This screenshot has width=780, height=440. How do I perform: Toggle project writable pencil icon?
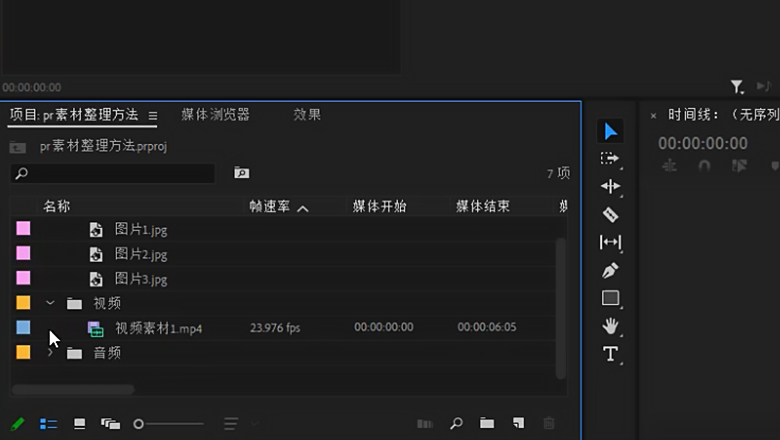(17, 424)
